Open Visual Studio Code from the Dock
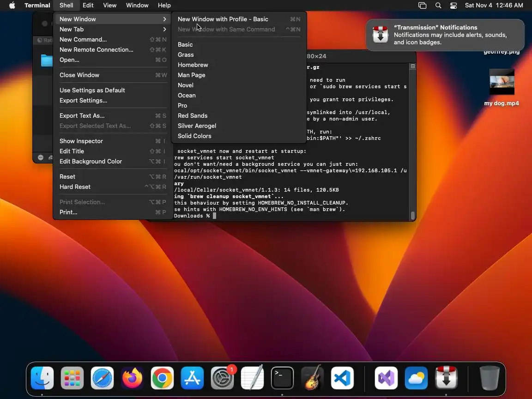The height and width of the screenshot is (399, 532). click(x=342, y=378)
